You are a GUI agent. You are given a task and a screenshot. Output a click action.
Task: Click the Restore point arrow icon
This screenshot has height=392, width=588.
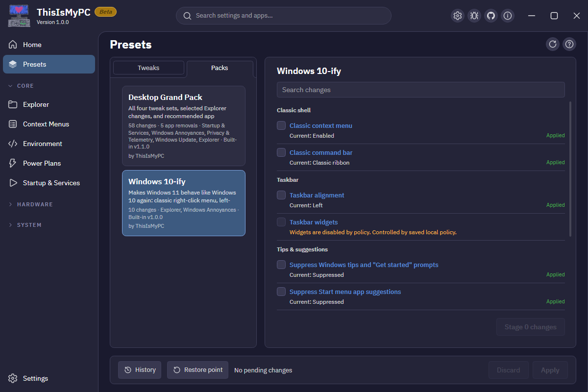[177, 370]
